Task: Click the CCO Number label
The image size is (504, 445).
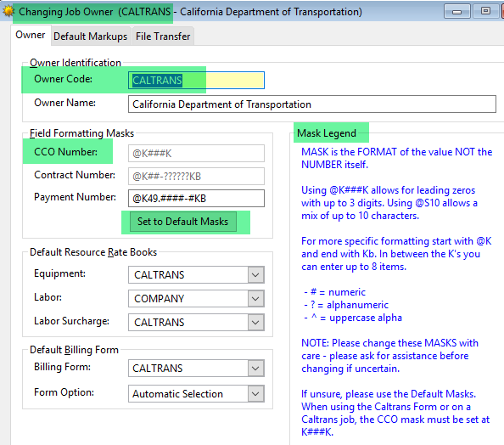Action: [65, 152]
